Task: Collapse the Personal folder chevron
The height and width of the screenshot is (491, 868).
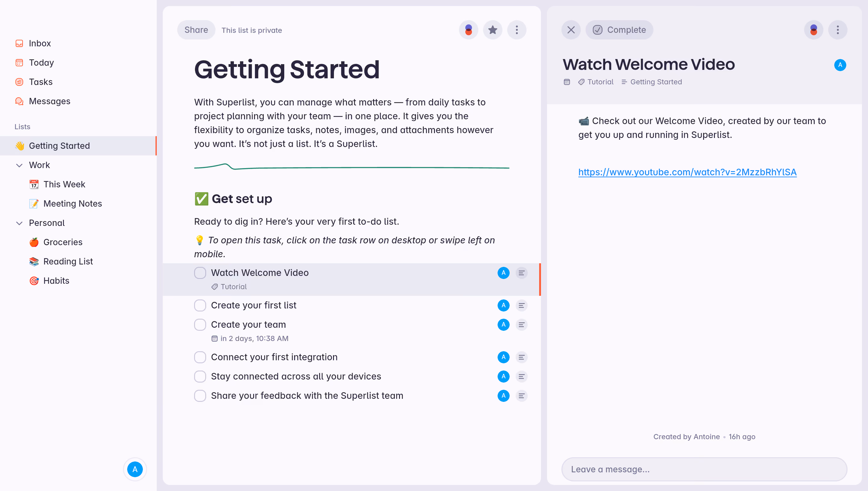Action: pyautogui.click(x=19, y=223)
